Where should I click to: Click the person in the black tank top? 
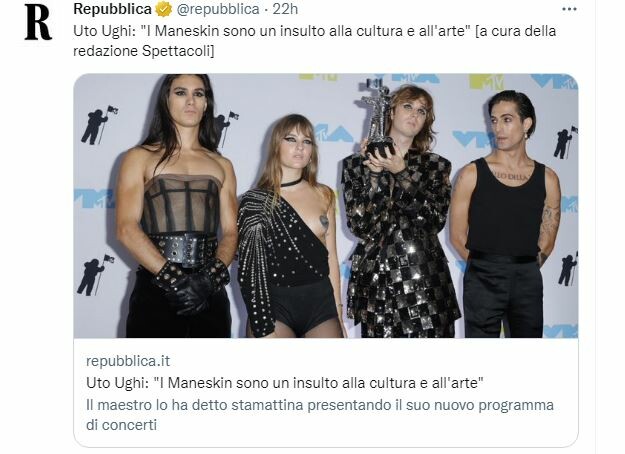pos(505,214)
